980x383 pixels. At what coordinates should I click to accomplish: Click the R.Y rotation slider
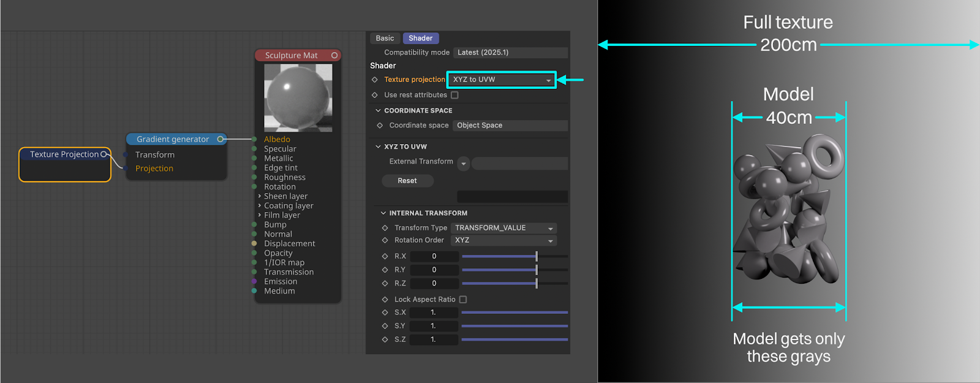pyautogui.click(x=514, y=270)
